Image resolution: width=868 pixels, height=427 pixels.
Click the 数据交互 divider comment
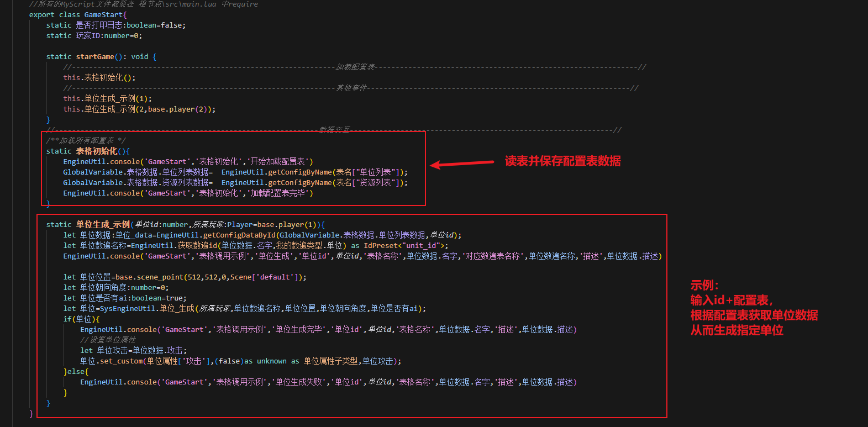pos(334,130)
